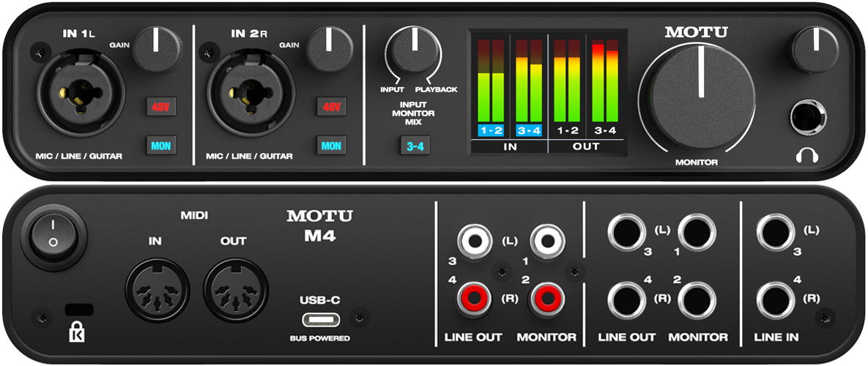868x366 pixels.
Task: Click the 'USB-C' label on the rear
Action: pyautogui.click(x=320, y=301)
